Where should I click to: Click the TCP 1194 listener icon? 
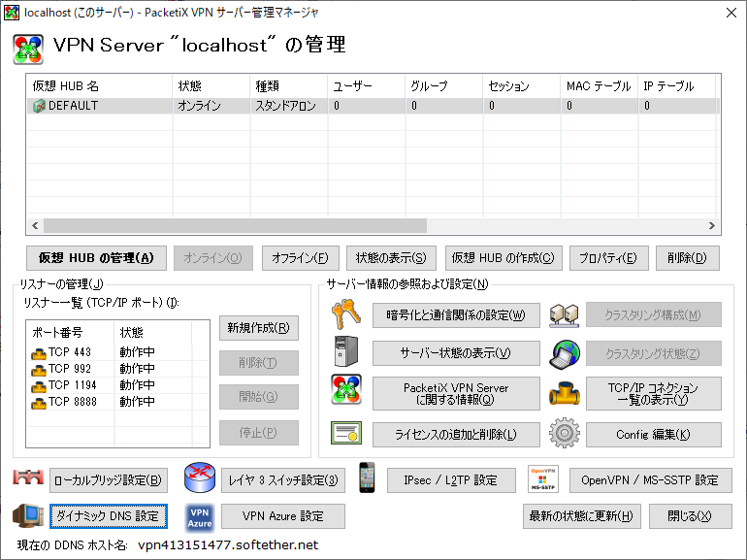click(39, 386)
